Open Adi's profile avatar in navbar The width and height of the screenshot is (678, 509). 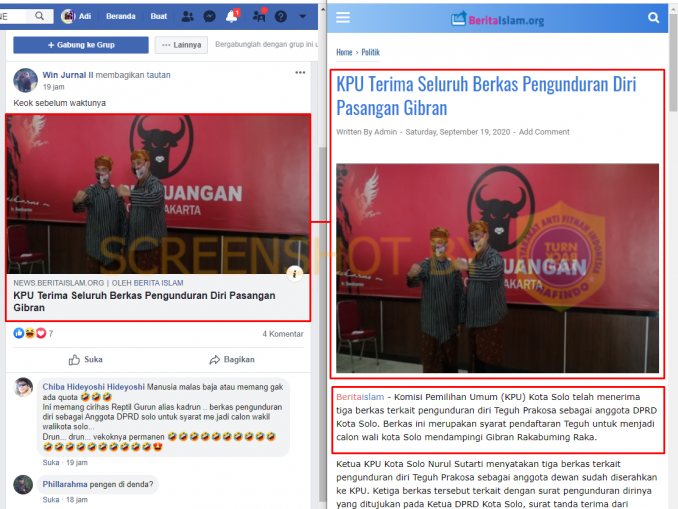click(67, 16)
